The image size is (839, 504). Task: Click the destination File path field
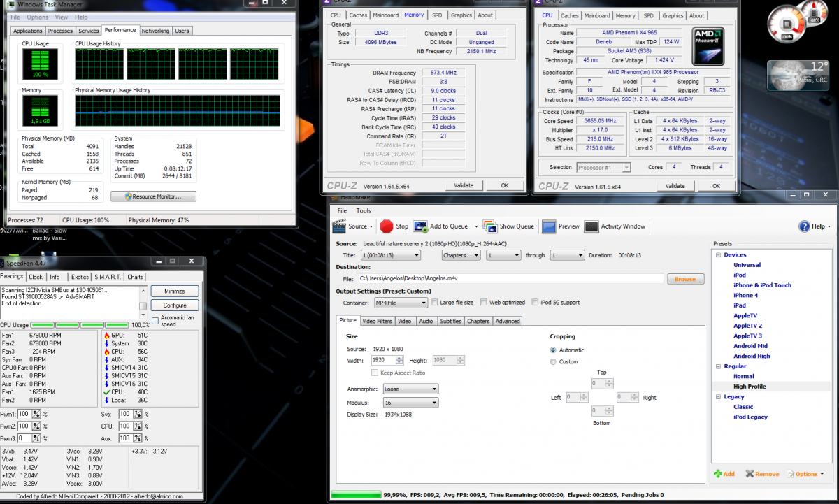510,279
